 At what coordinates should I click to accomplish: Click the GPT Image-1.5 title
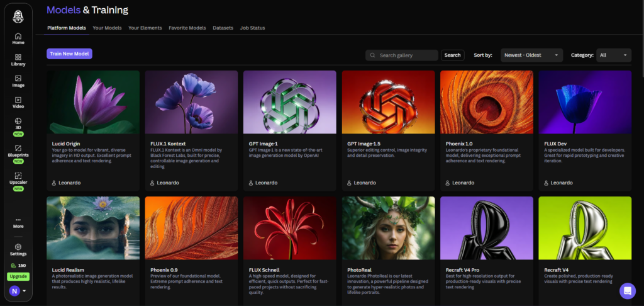coord(364,144)
